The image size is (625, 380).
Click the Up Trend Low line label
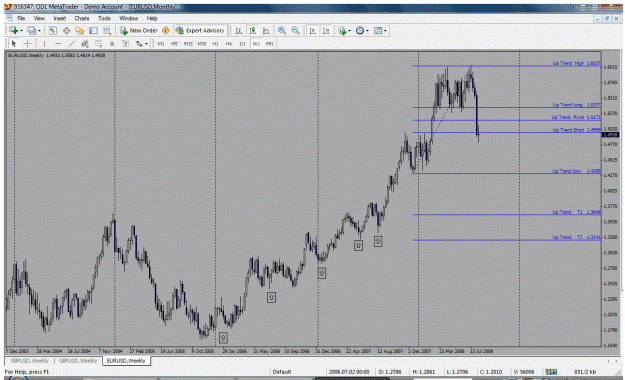click(x=576, y=171)
